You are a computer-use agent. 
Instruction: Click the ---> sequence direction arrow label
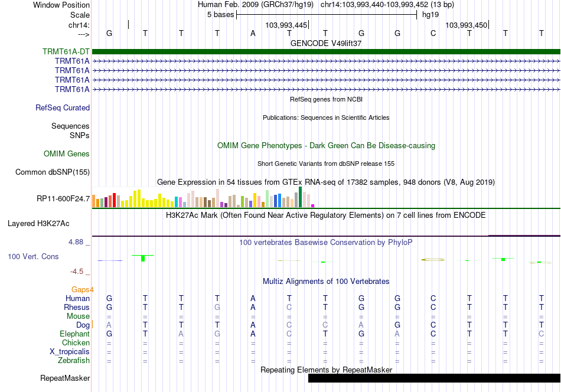pyautogui.click(x=84, y=34)
